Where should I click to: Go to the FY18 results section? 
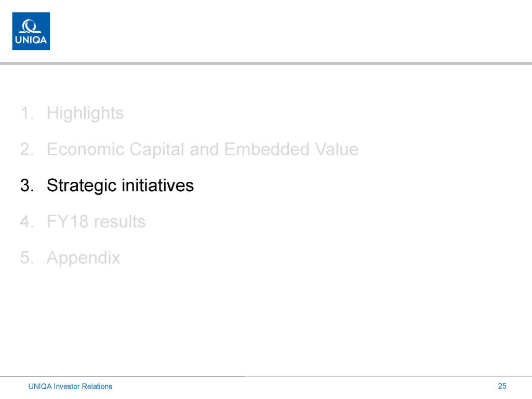[x=96, y=222]
